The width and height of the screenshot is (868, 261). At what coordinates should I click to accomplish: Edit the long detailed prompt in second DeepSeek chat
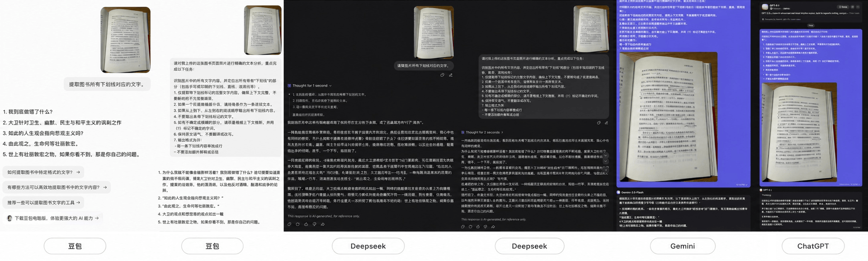point(607,123)
